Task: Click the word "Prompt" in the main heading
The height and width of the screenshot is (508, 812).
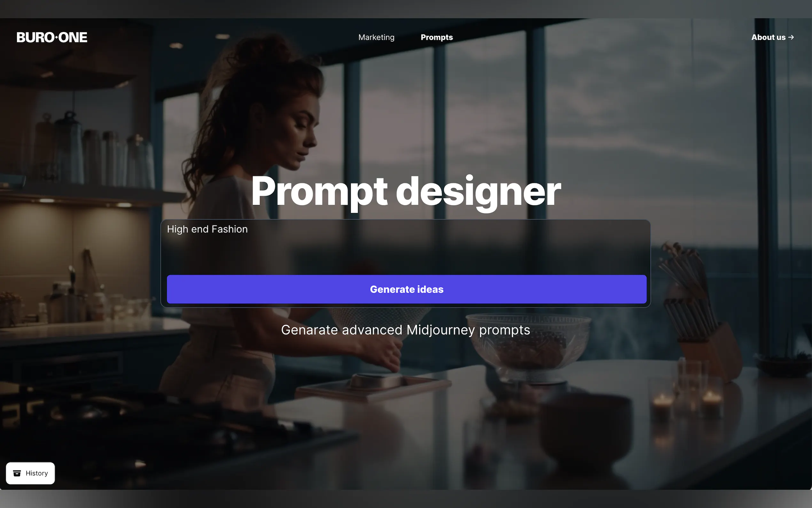Action: 319,192
